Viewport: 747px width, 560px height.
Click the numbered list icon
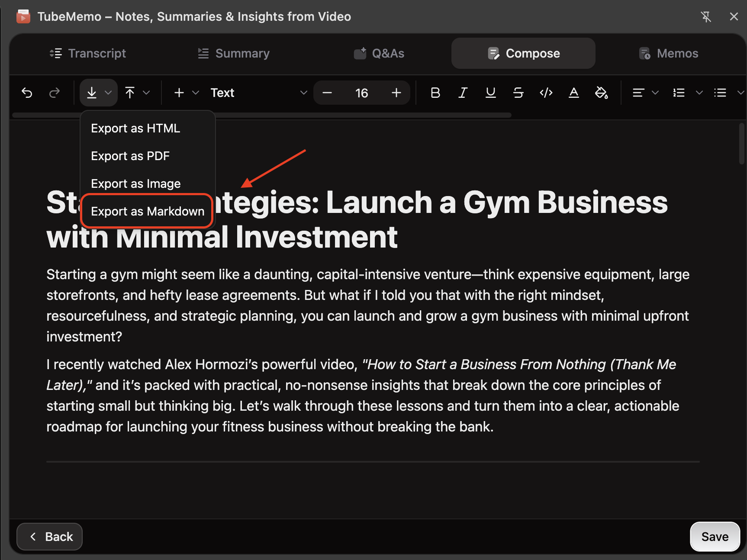[679, 93]
